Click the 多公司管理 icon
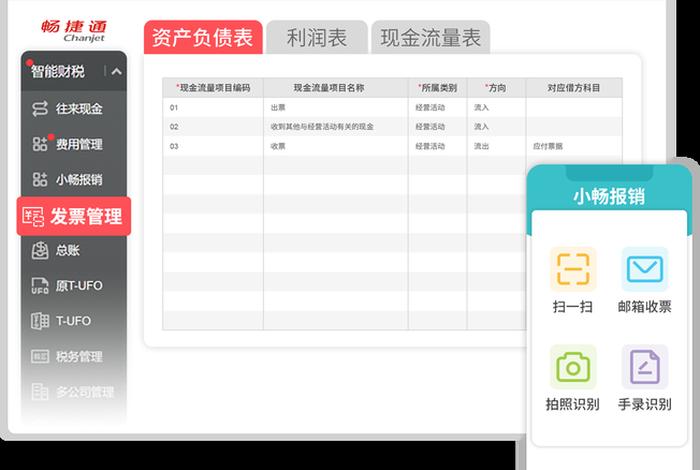Viewport: 700px width, 470px height. [40, 392]
